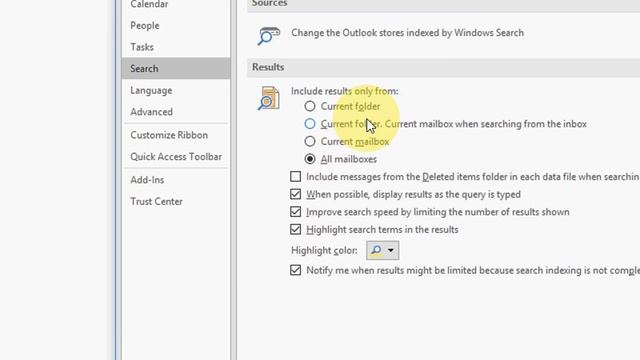Viewport: 640px width, 360px height.
Task: Choose Current folder, mailbox when searching inbox option
Action: [310, 124]
